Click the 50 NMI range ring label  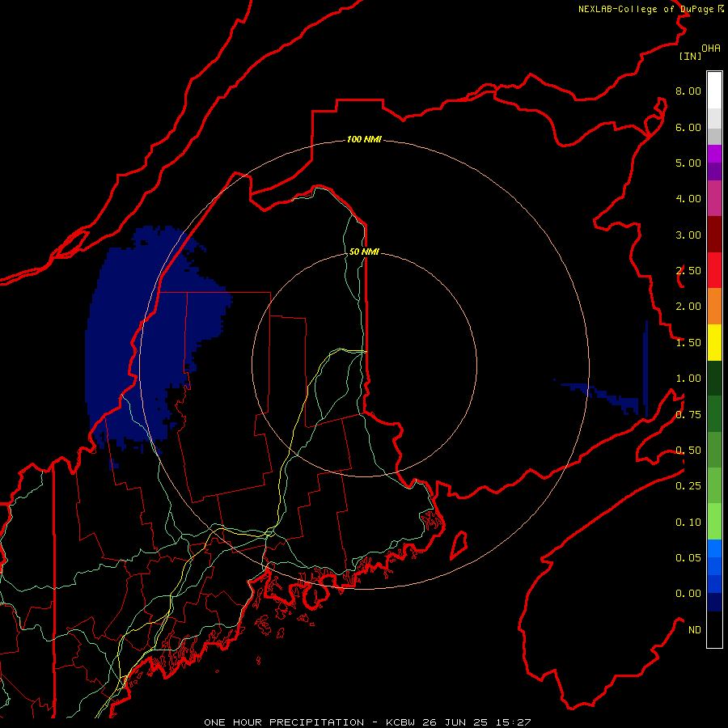coord(364,252)
